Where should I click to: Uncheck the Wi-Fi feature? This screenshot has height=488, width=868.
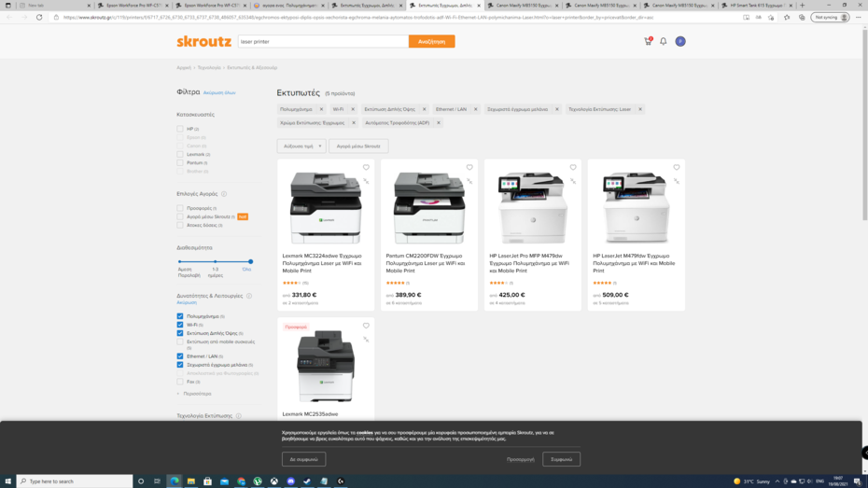point(180,325)
